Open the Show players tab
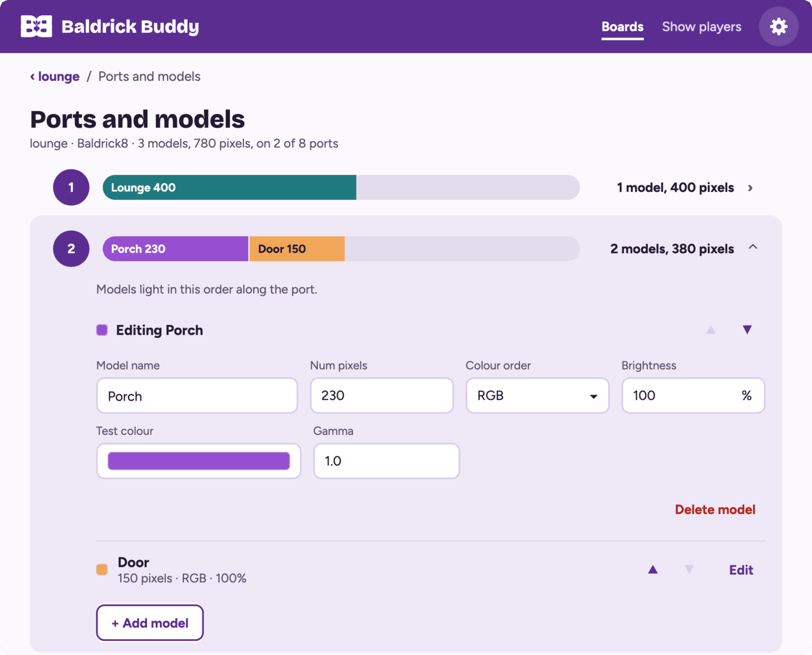 click(701, 27)
